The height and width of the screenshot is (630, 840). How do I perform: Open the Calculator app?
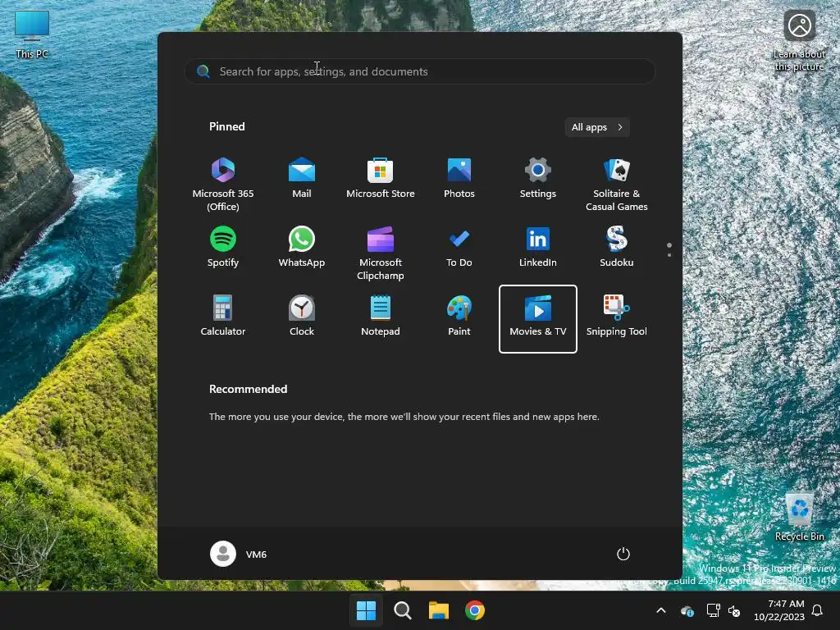click(223, 316)
